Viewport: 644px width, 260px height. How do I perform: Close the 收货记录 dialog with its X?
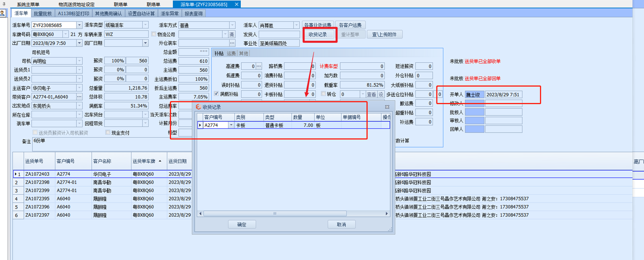[387, 107]
